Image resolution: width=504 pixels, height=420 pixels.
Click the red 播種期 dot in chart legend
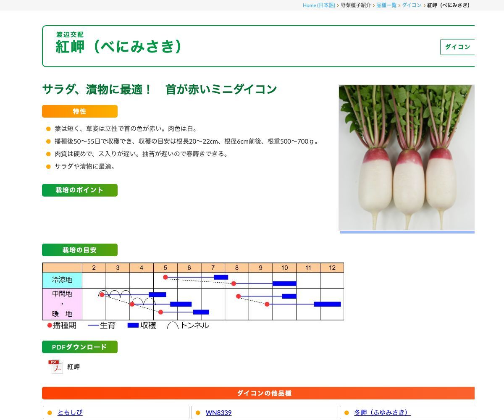point(50,325)
